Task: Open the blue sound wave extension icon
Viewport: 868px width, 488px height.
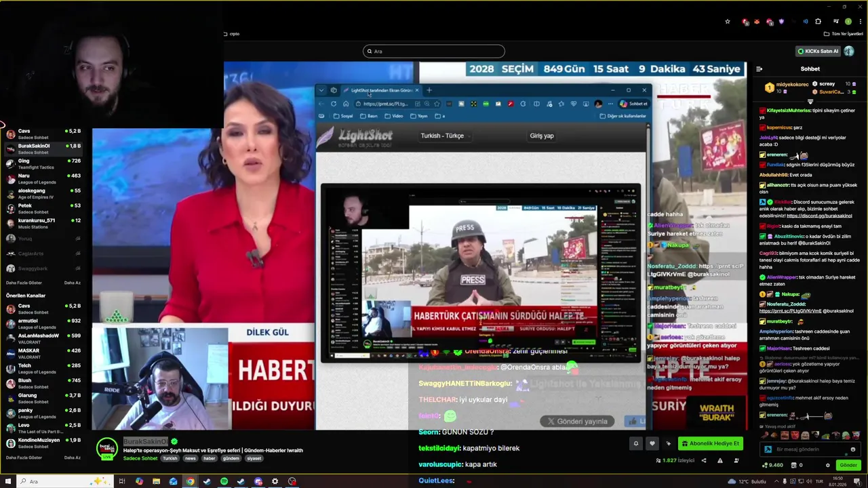Action: pos(806,22)
